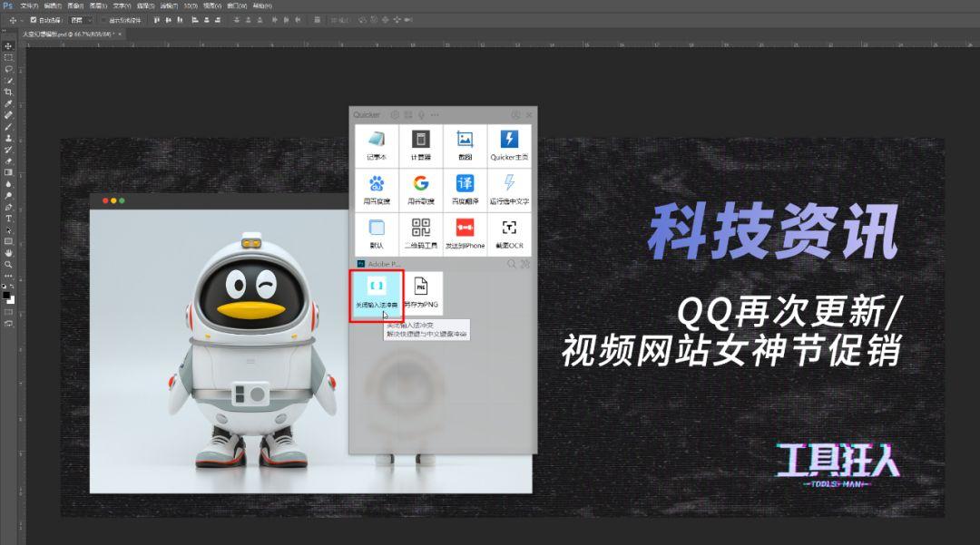Open the Edit Toolbar three-dots button
Screen dimensions: 980x545
[8, 276]
